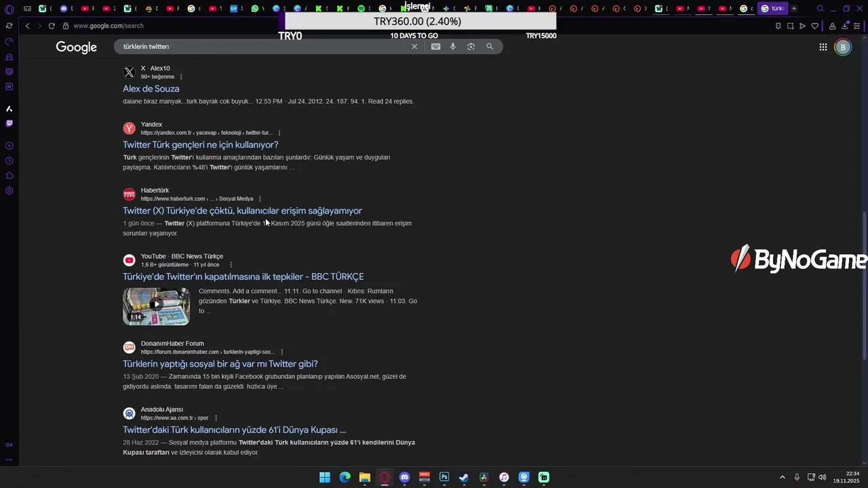Open history clock in sidebar
The image size is (868, 488).
coord(9,161)
